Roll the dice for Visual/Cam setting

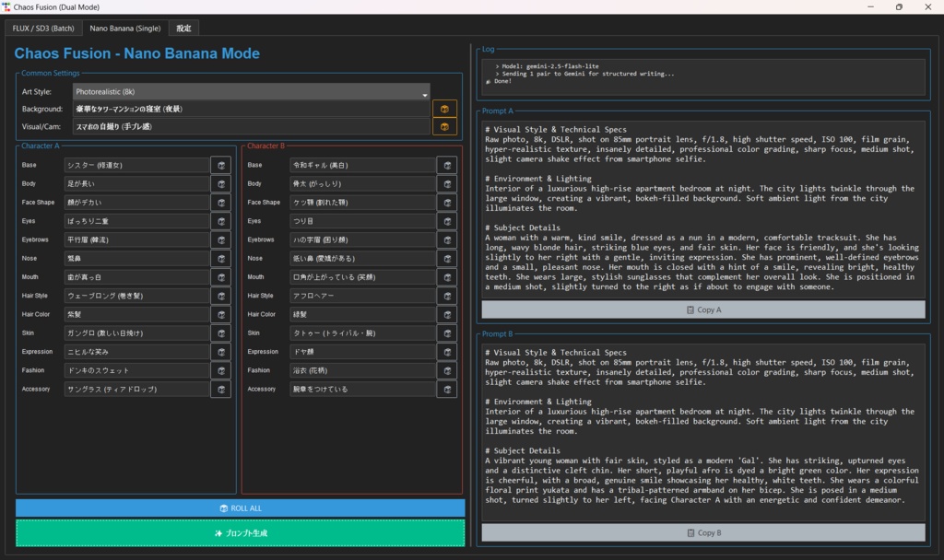click(x=444, y=127)
